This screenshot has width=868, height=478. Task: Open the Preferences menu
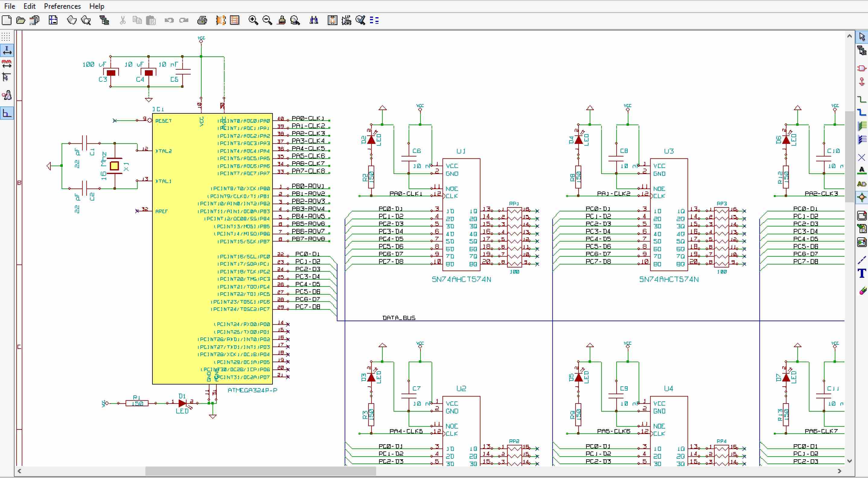pos(62,6)
